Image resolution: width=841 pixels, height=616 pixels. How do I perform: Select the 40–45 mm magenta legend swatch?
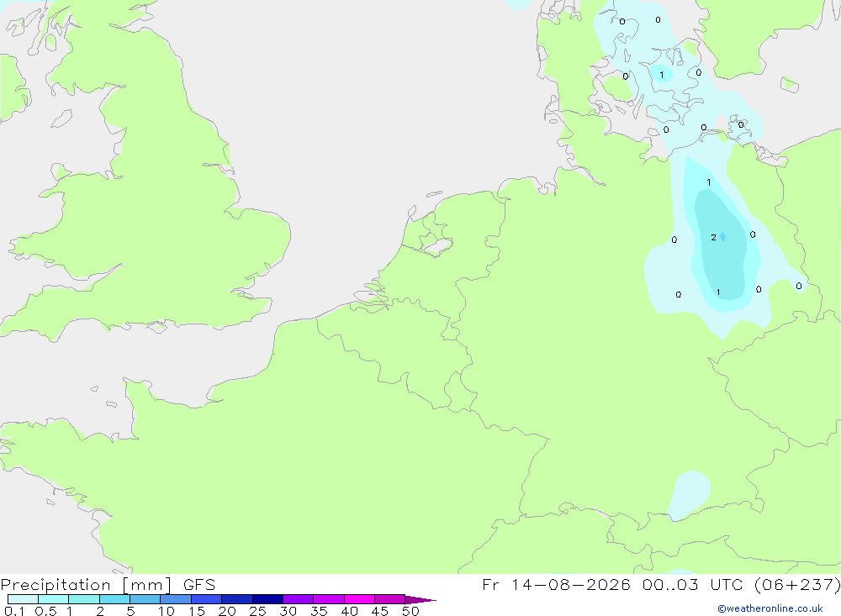pyautogui.click(x=359, y=599)
